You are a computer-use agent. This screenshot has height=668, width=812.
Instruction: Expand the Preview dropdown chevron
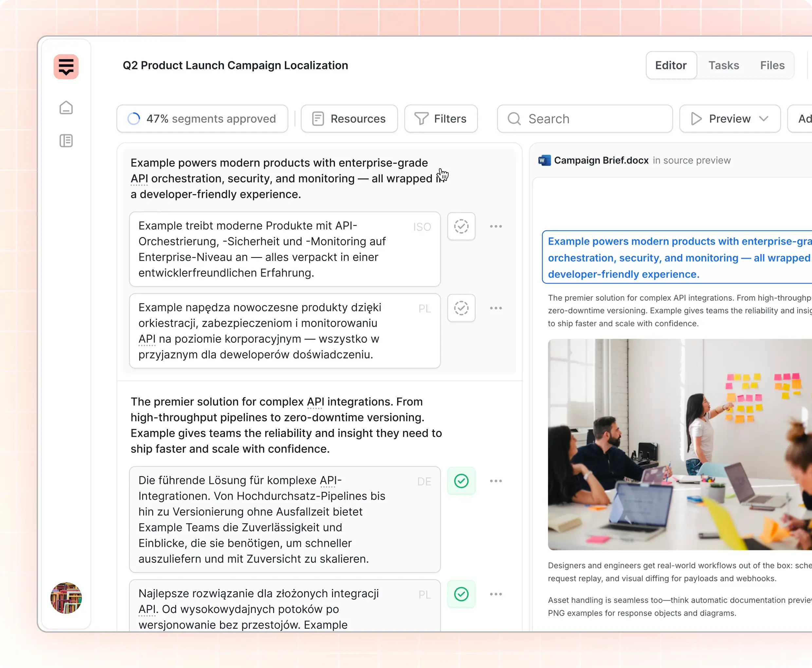coord(764,119)
